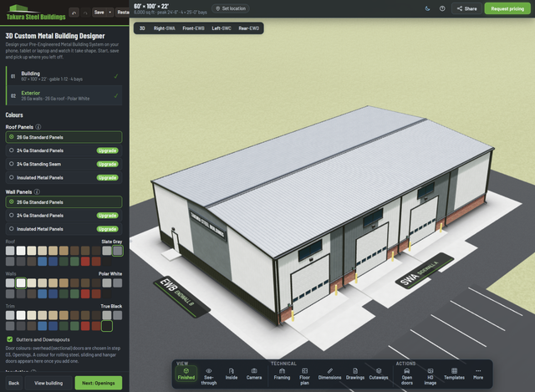Click the Share button
Screen dimensions: 535x392
(466, 8)
